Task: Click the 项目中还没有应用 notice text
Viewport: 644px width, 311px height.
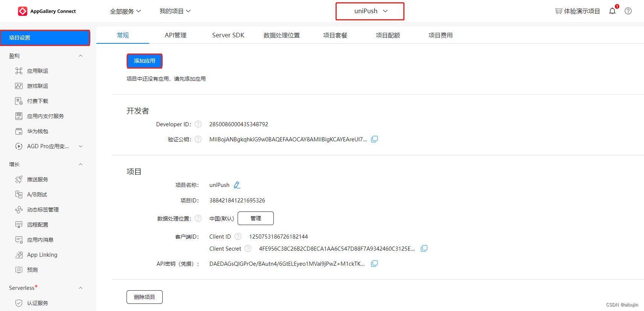Action: (166, 79)
